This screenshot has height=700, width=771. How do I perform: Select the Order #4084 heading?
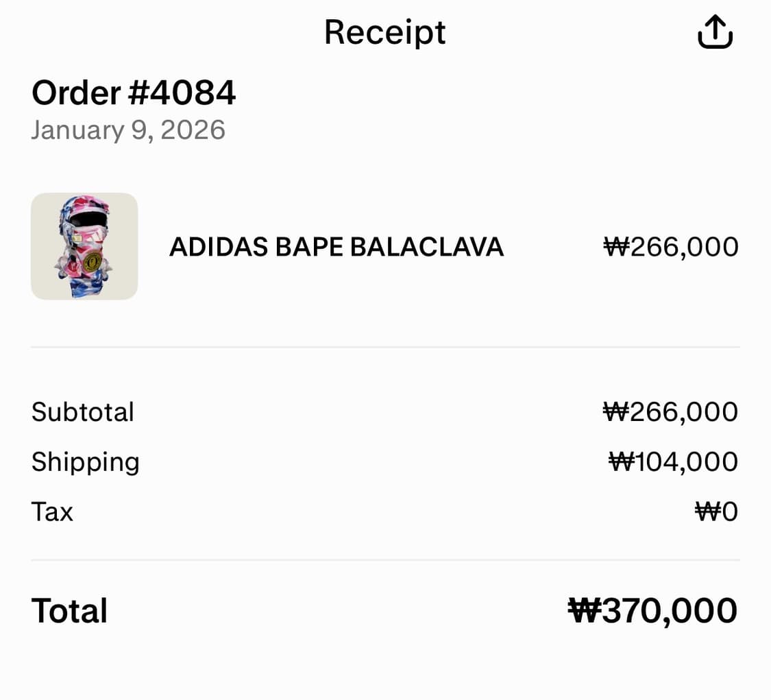click(134, 93)
